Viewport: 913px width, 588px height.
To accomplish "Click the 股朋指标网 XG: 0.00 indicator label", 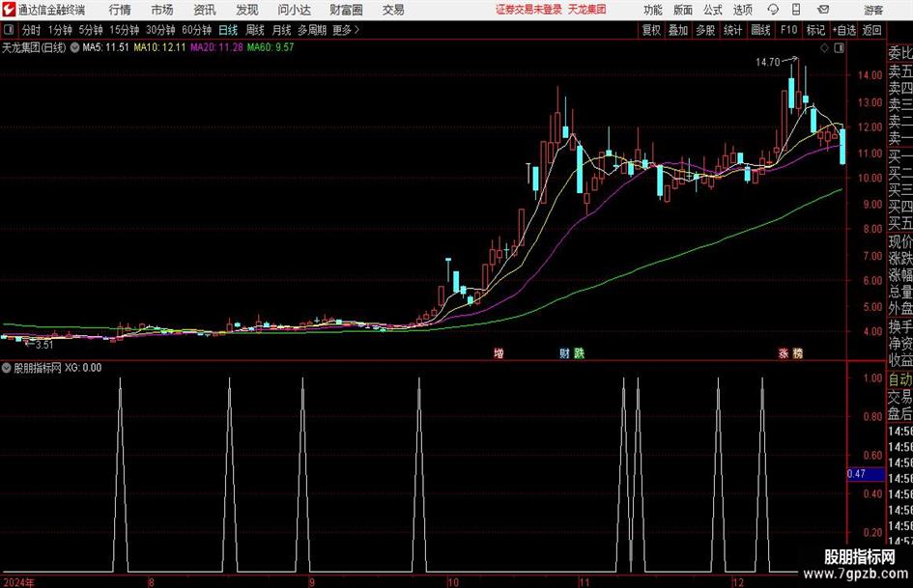I will click(58, 368).
